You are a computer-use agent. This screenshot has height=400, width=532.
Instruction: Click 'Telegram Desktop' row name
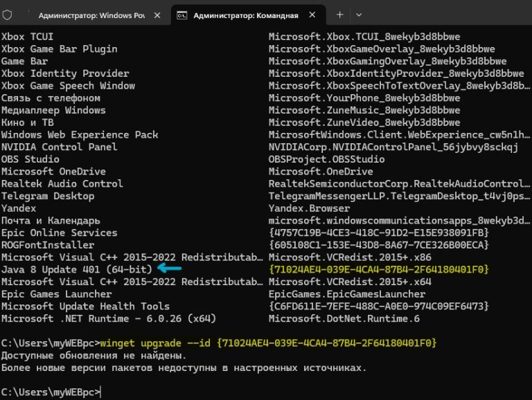click(x=48, y=196)
